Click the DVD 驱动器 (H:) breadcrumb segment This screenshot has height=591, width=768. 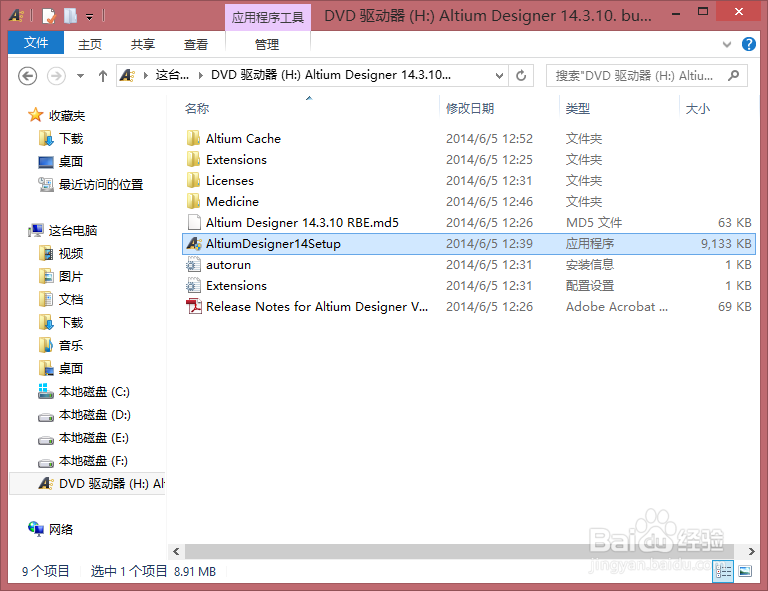tap(331, 75)
